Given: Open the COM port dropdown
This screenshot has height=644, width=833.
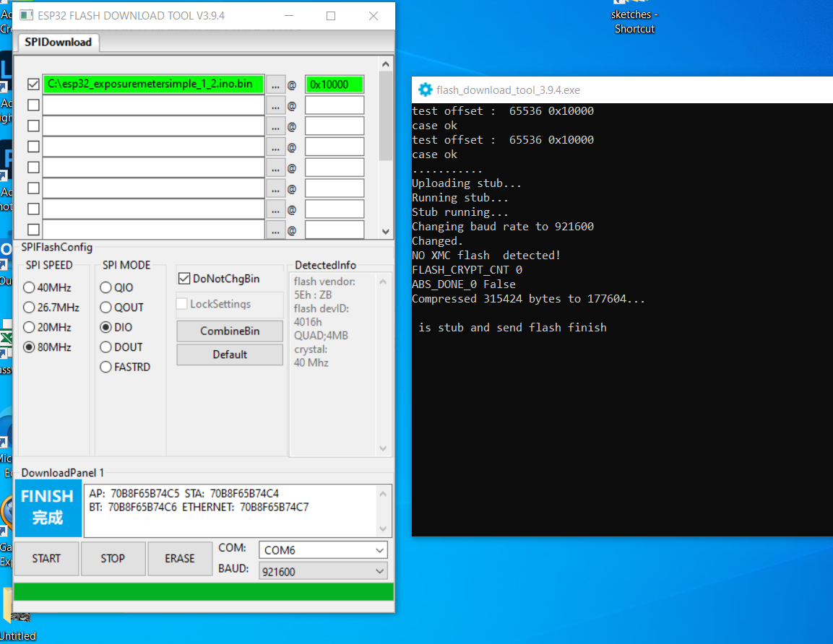Looking at the screenshot, I should click(323, 550).
